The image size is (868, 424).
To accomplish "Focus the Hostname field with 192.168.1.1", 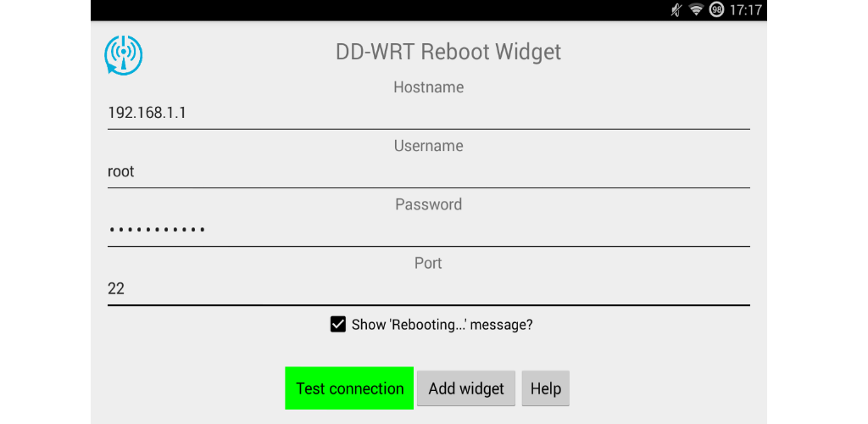I will (428, 114).
